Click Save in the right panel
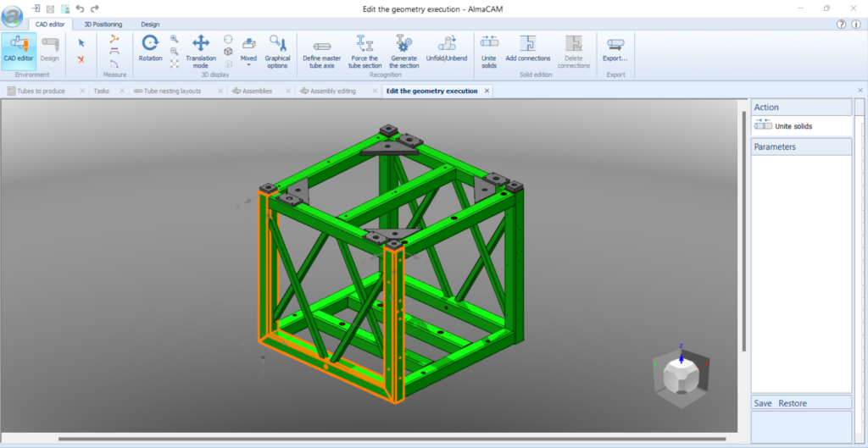 pyautogui.click(x=762, y=403)
